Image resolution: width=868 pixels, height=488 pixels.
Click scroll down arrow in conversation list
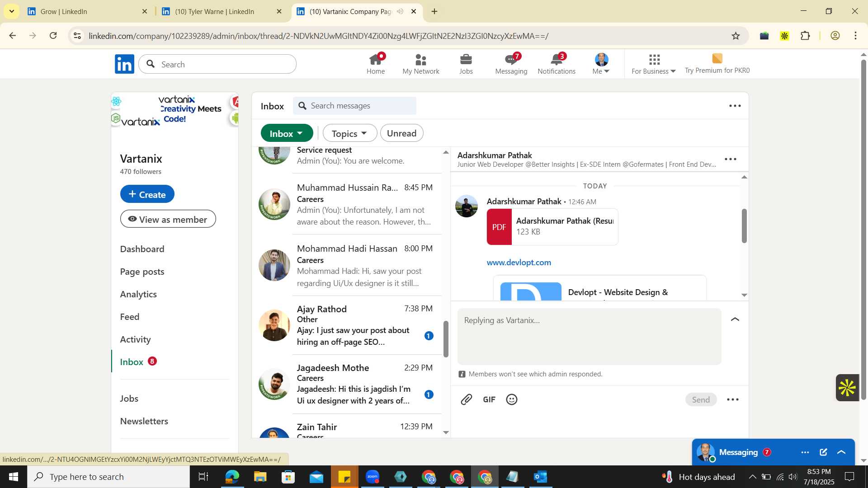point(446,432)
